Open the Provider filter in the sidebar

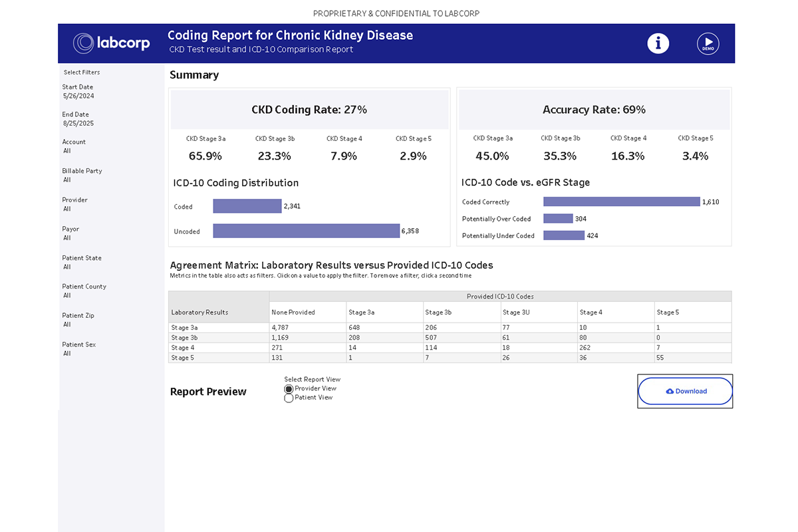pyautogui.click(x=74, y=203)
